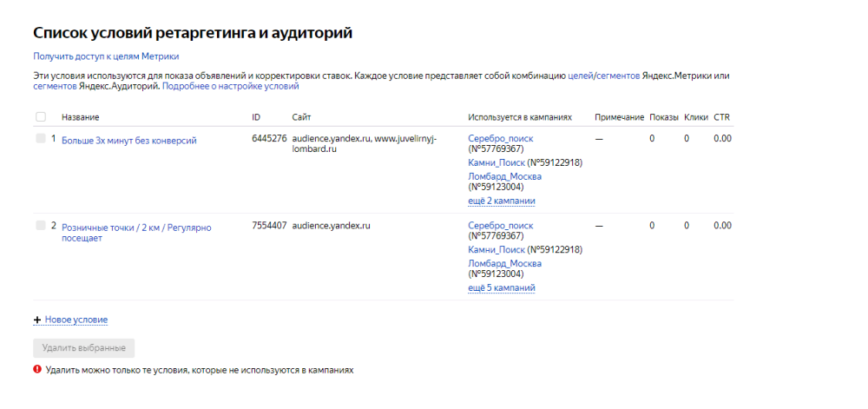Viewport: 868px width, 409px height.
Task: Click the 'сегментов' Яндекс.Аудиторий link
Action: pyautogui.click(x=55, y=87)
